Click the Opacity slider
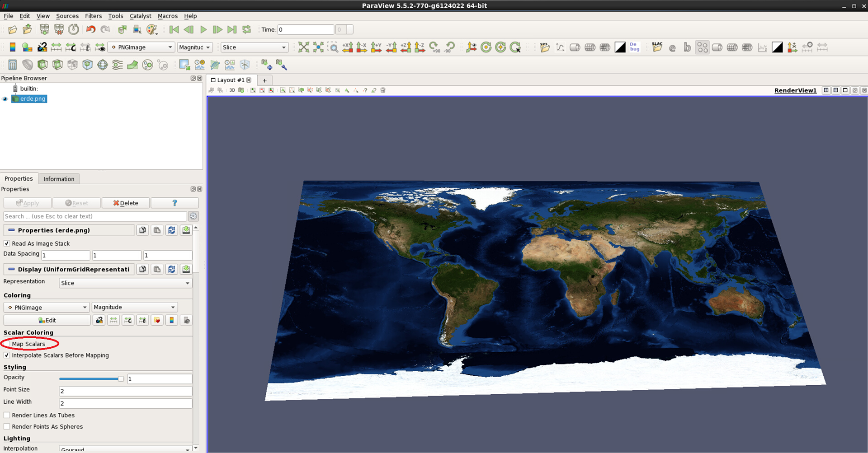Screen dimensions: 868x453 91,379
